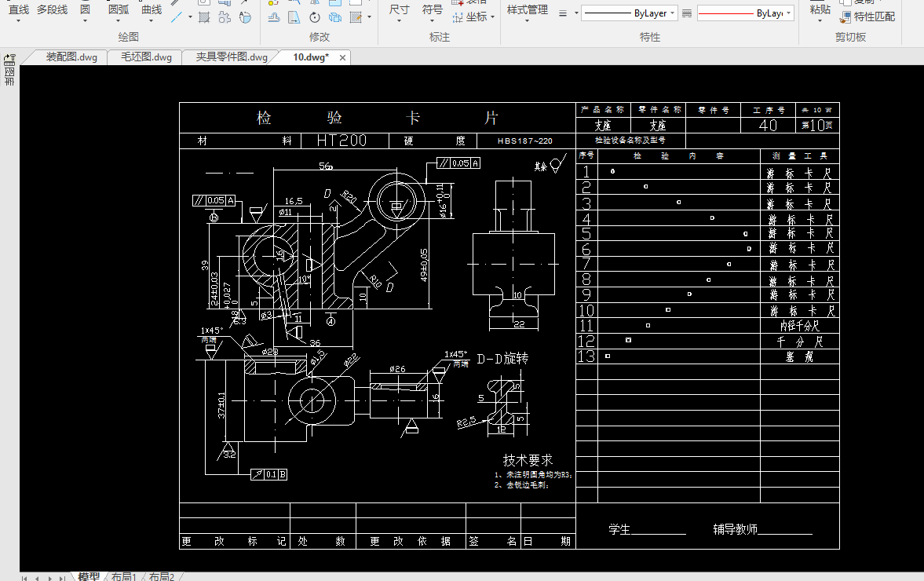Click the linetype pattern icon between the ByLayer boxes
The width and height of the screenshot is (924, 581).
[687, 13]
